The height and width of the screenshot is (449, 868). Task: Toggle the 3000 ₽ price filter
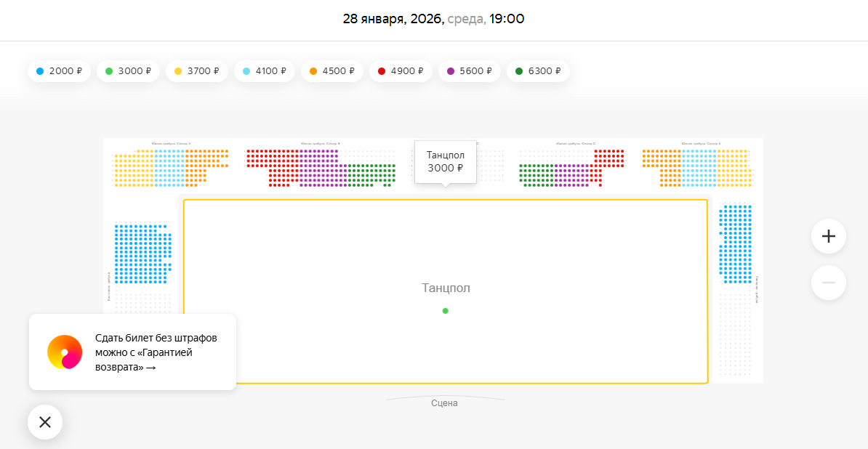128,71
